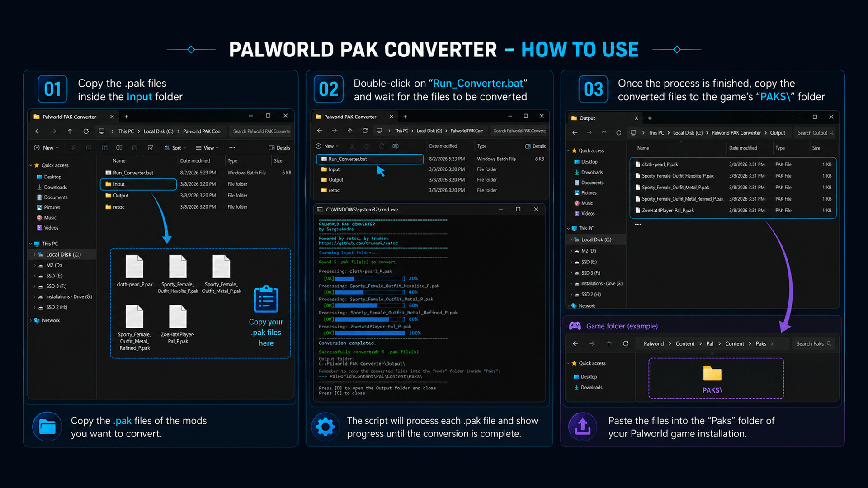Click the Rename icon in step 01 toolbar

[x=119, y=148]
